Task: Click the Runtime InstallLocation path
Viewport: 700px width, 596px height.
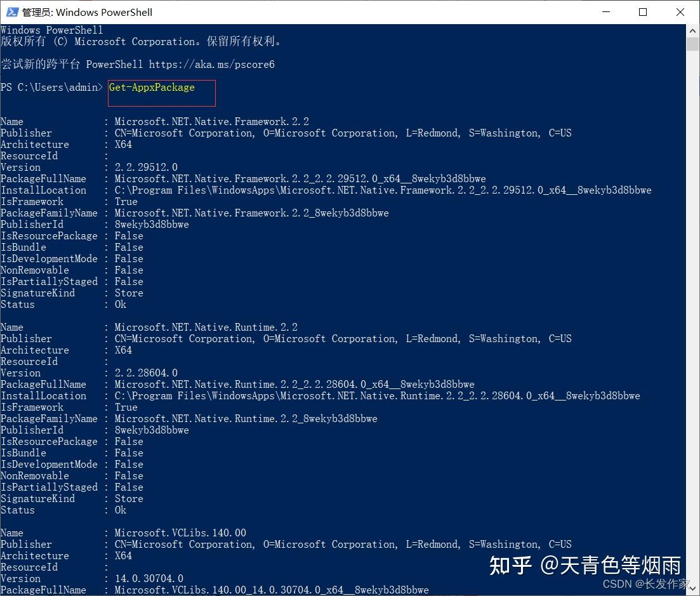Action: pyautogui.click(x=377, y=396)
